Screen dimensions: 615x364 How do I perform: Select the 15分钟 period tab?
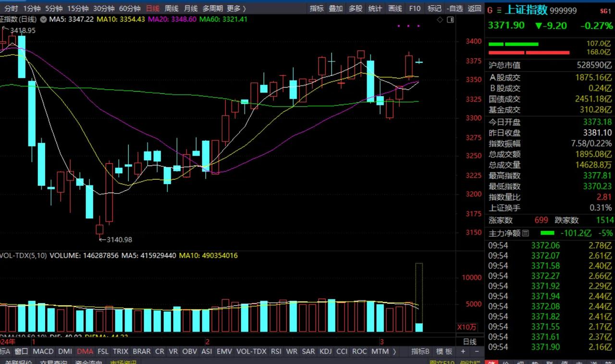[78, 9]
